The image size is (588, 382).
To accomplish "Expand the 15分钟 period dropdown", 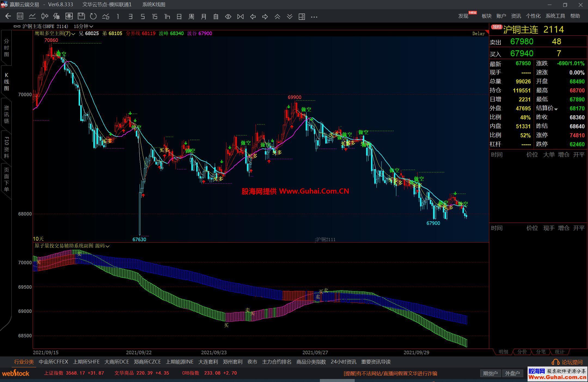I will tap(91, 26).
